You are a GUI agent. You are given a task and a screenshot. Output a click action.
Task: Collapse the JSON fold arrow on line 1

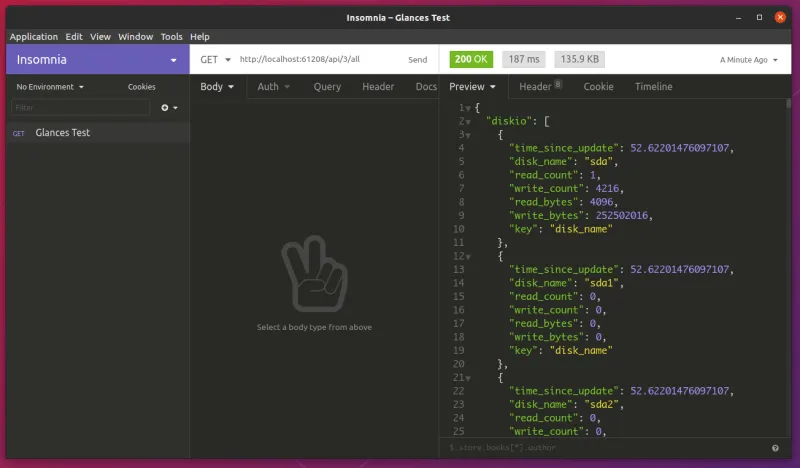pos(467,108)
